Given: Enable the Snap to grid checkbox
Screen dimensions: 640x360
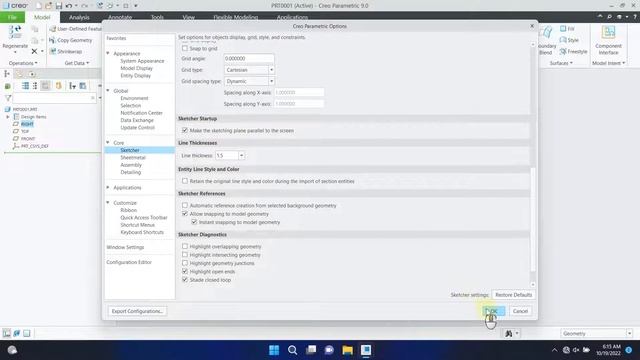Looking at the screenshot, I should (x=185, y=48).
